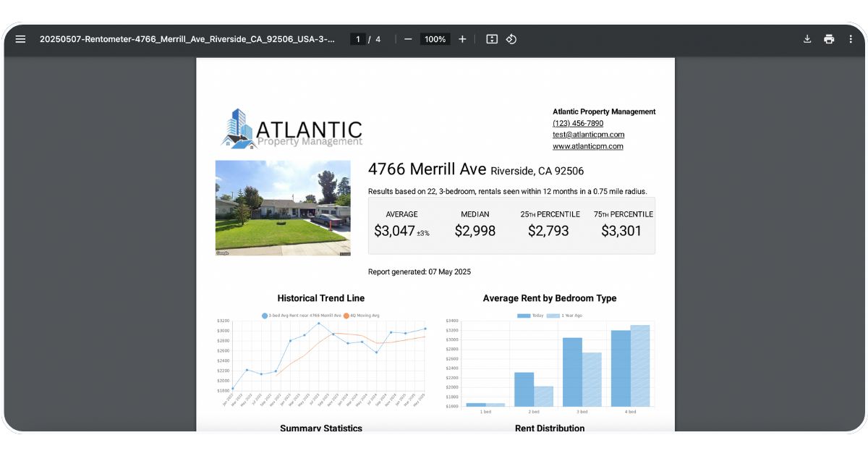This screenshot has width=868, height=456.
Task: Click the fit to page icon
Action: pyautogui.click(x=492, y=39)
